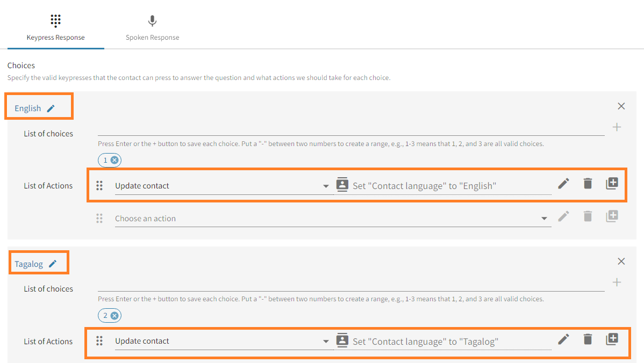Click the Tagalog List of choices input field
644x363 pixels.
click(350, 284)
